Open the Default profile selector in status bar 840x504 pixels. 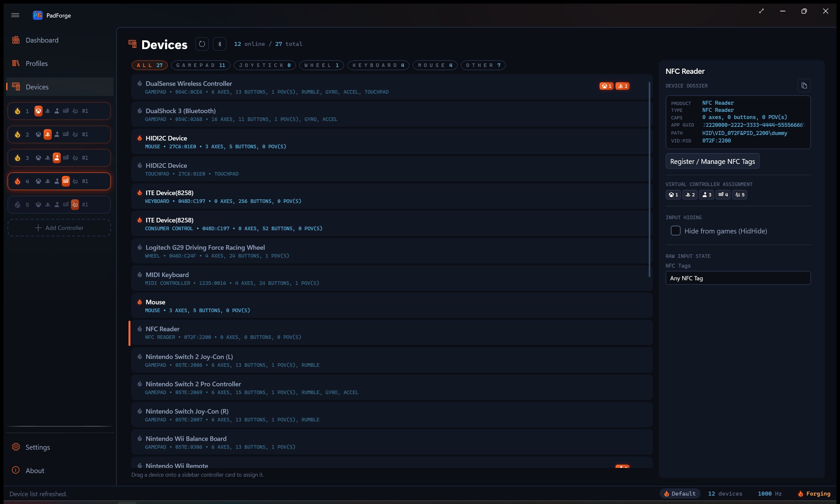[680, 494]
